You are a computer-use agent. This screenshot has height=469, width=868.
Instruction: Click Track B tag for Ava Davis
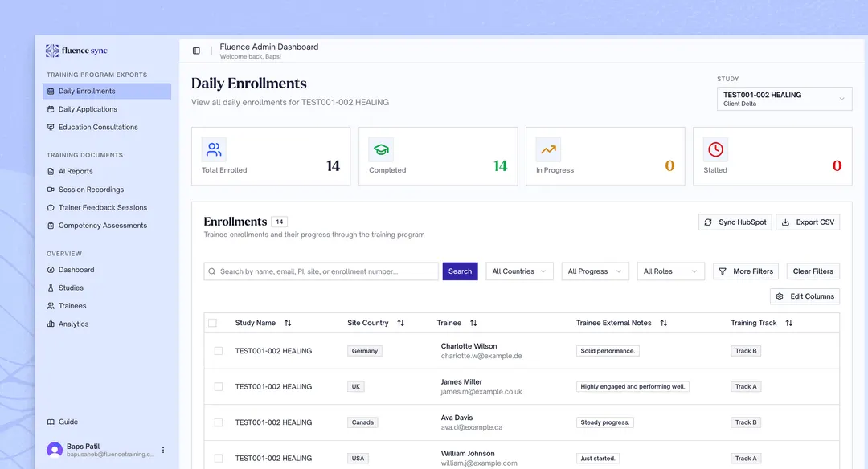pyautogui.click(x=746, y=422)
